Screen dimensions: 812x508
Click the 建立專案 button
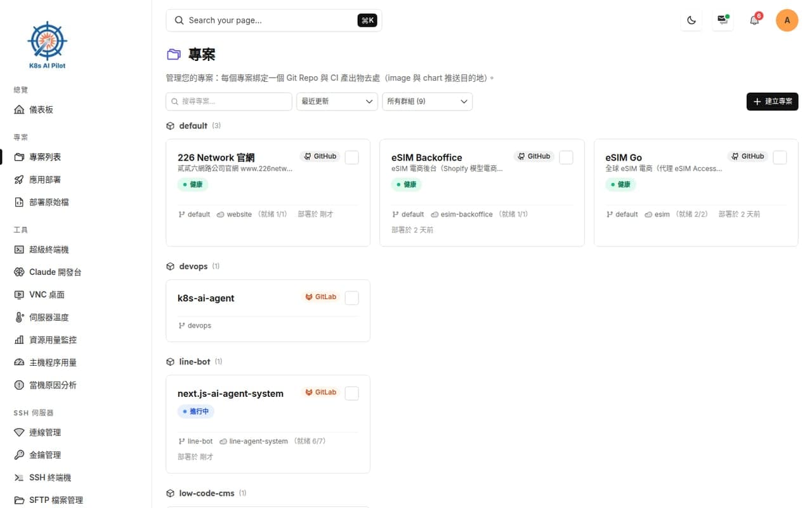772,102
